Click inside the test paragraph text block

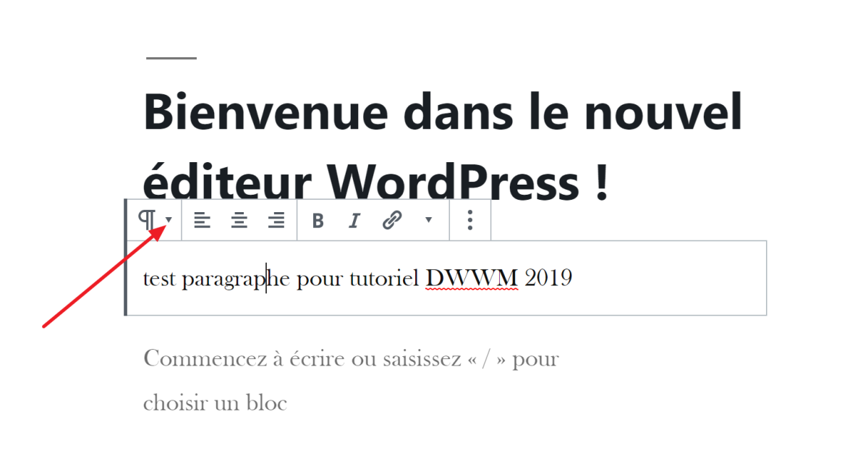446,278
